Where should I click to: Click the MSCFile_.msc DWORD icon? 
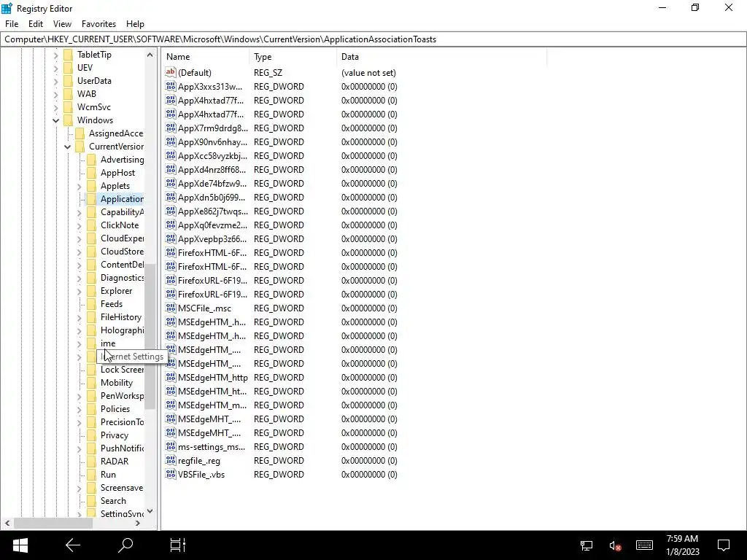[171, 308]
